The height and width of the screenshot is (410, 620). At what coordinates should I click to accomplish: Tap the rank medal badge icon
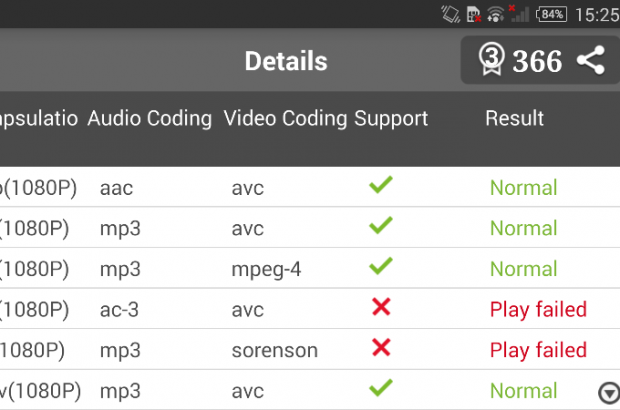click(x=490, y=60)
